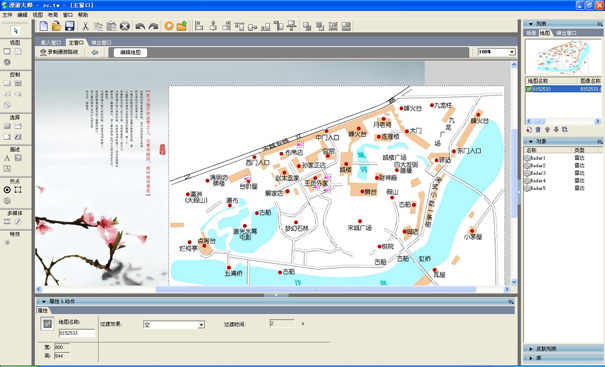Viewport: 605px width, 367px height.
Task: Collapse the 对象 objects panel
Action: point(531,141)
